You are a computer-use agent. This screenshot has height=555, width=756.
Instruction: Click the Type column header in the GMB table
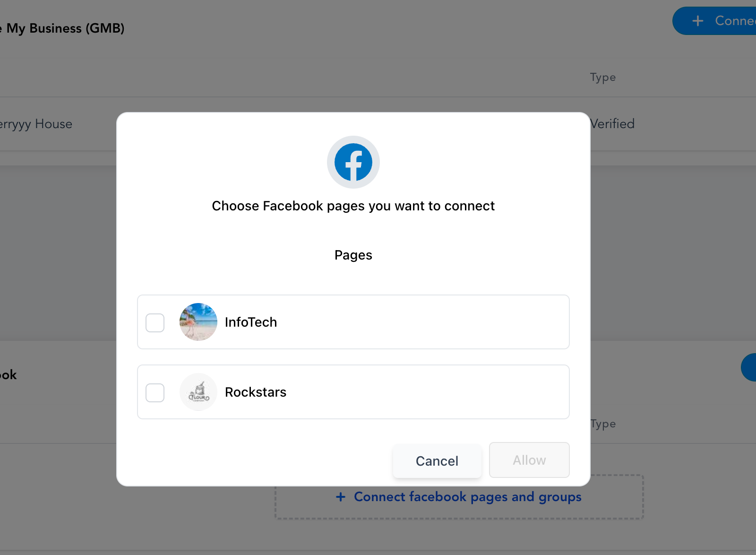coord(603,77)
